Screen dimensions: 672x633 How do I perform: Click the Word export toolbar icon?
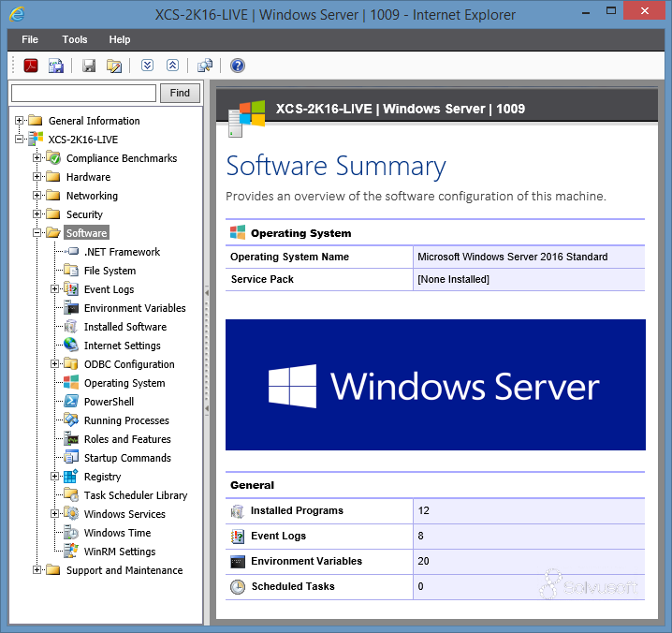(56, 66)
